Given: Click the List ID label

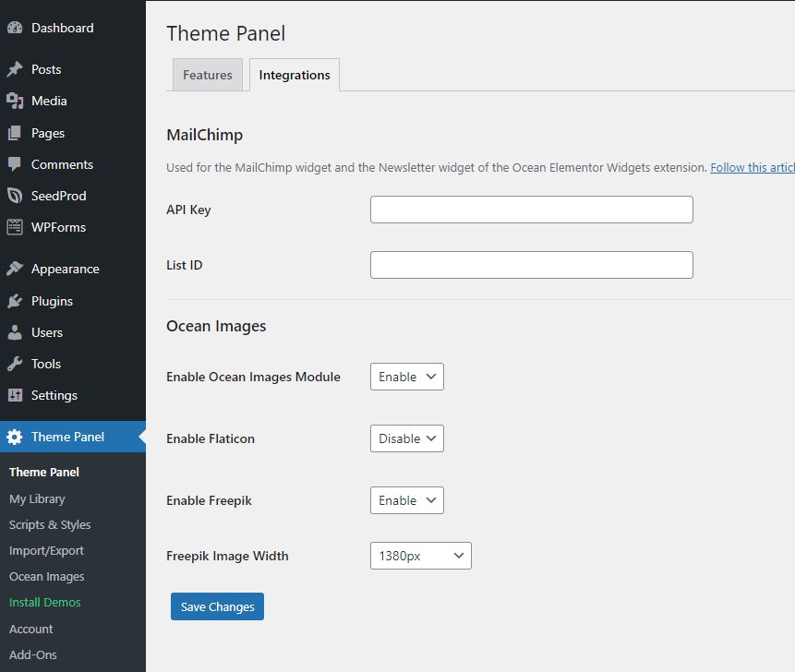Looking at the screenshot, I should click(185, 265).
